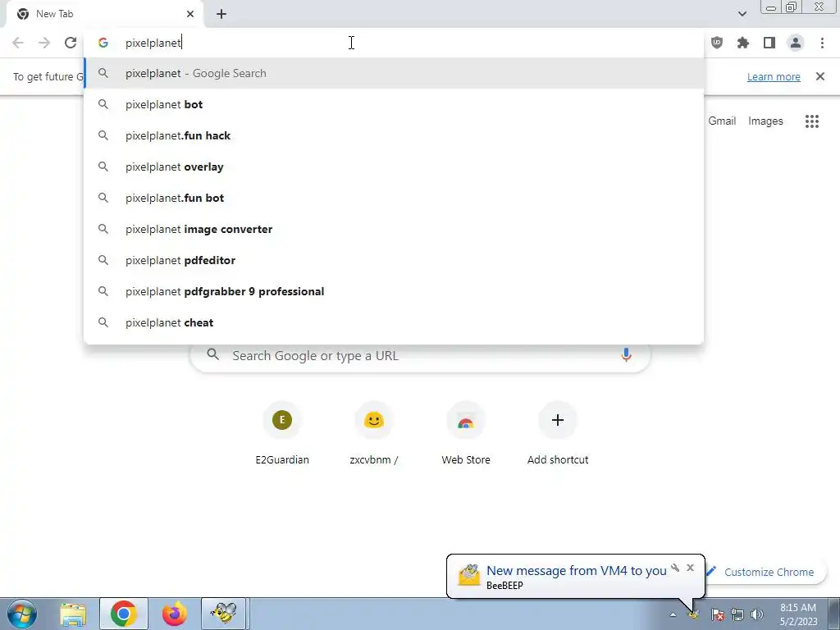This screenshot has width=840, height=630.
Task: Choose suggestion pixelplanet - Google Search
Action: pyautogui.click(x=394, y=73)
